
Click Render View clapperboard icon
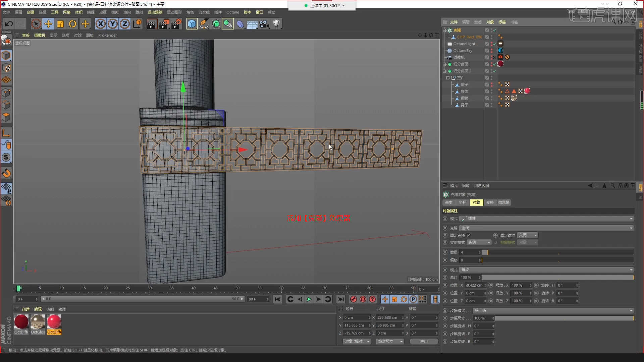click(x=151, y=24)
